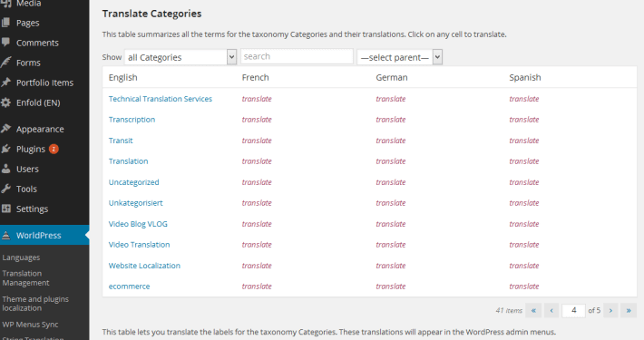Open Users menu item
The height and width of the screenshot is (340, 644).
[27, 169]
